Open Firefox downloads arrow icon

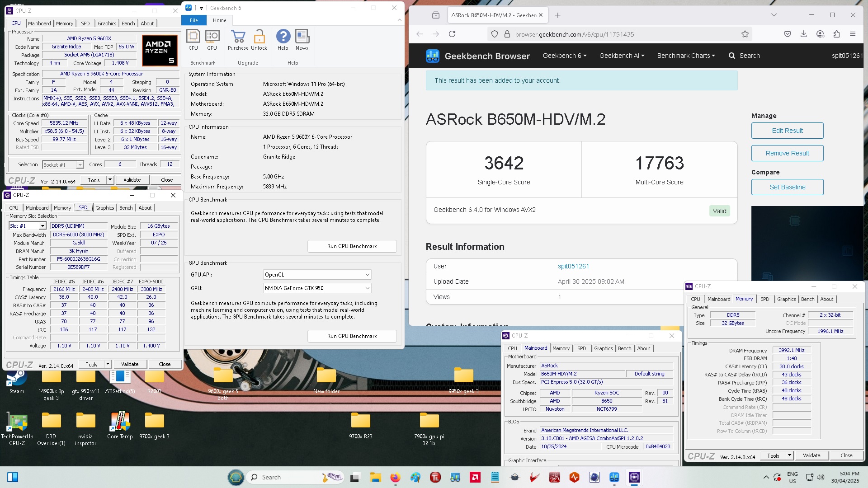click(804, 34)
